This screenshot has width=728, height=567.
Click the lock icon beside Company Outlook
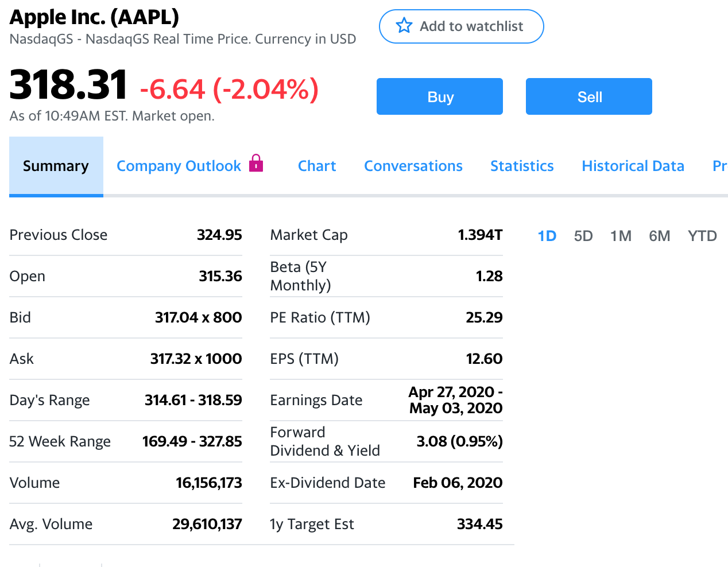coord(256,163)
